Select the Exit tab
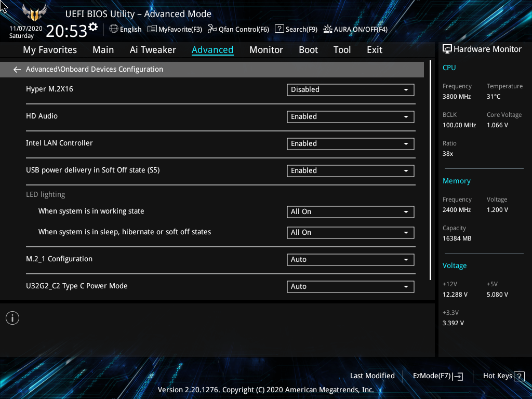 (375, 50)
